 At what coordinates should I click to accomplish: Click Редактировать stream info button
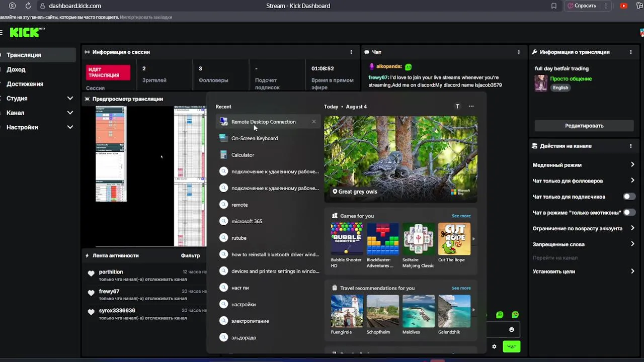(x=584, y=126)
